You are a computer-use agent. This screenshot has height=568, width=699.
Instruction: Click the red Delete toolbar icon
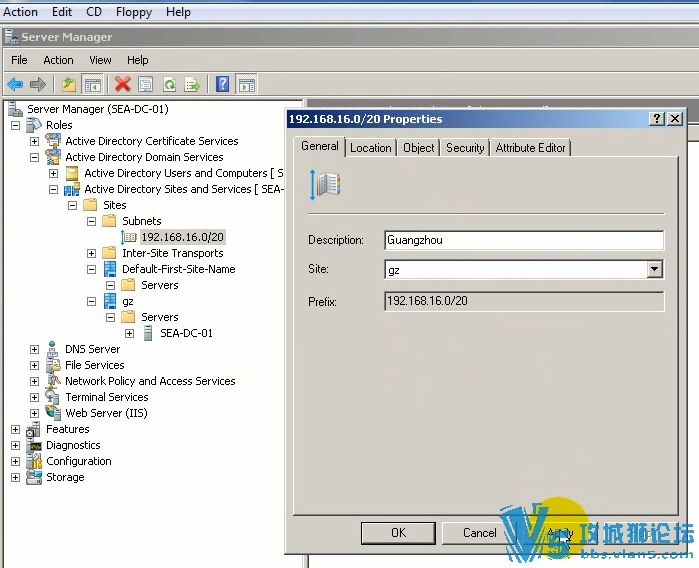(122, 84)
